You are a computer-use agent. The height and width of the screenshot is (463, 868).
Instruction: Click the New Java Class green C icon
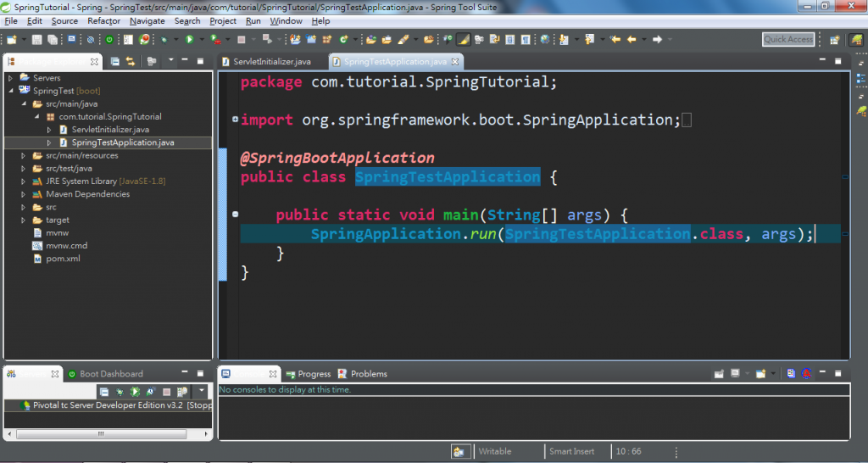tap(343, 39)
